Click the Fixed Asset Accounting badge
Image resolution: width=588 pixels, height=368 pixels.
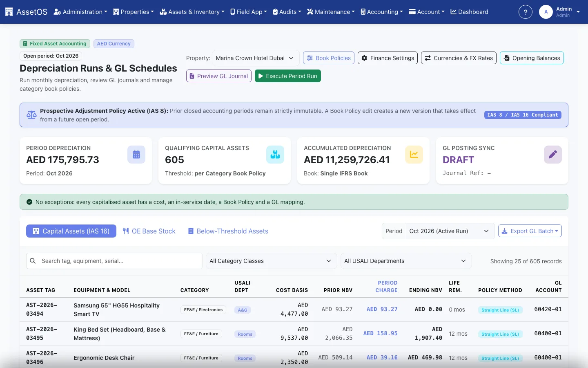55,44
